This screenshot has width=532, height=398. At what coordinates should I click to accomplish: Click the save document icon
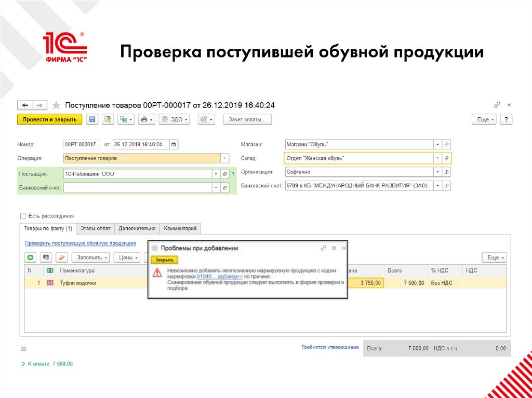click(92, 119)
